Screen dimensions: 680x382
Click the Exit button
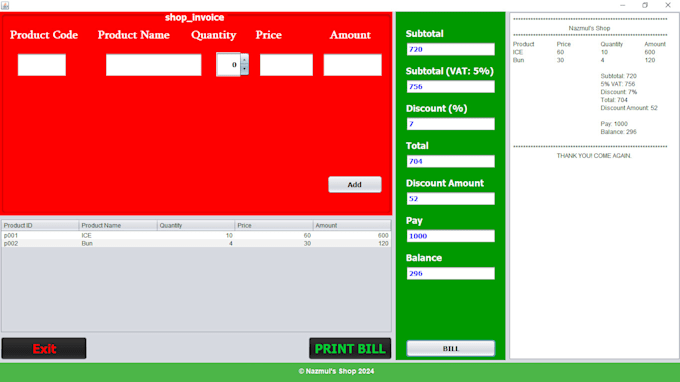44,349
